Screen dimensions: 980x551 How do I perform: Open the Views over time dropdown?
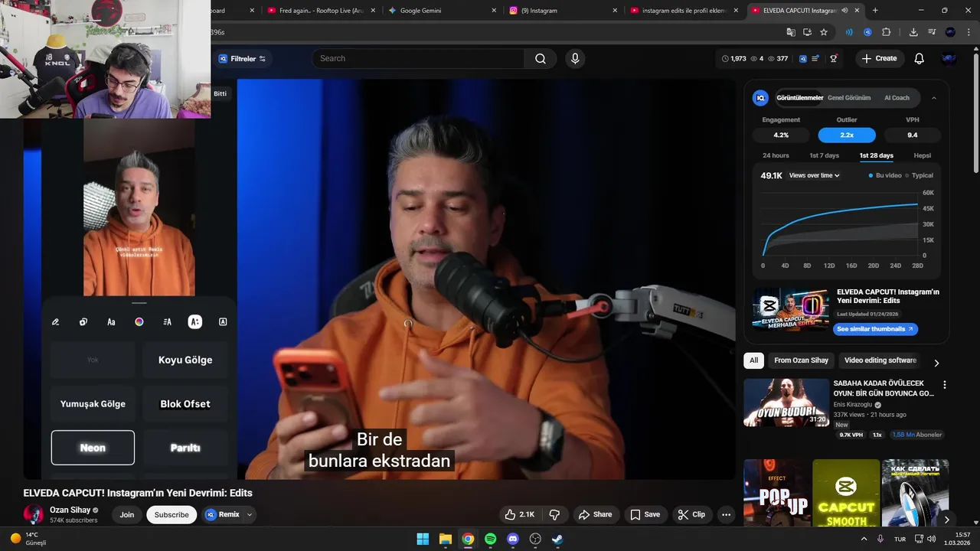point(814,175)
